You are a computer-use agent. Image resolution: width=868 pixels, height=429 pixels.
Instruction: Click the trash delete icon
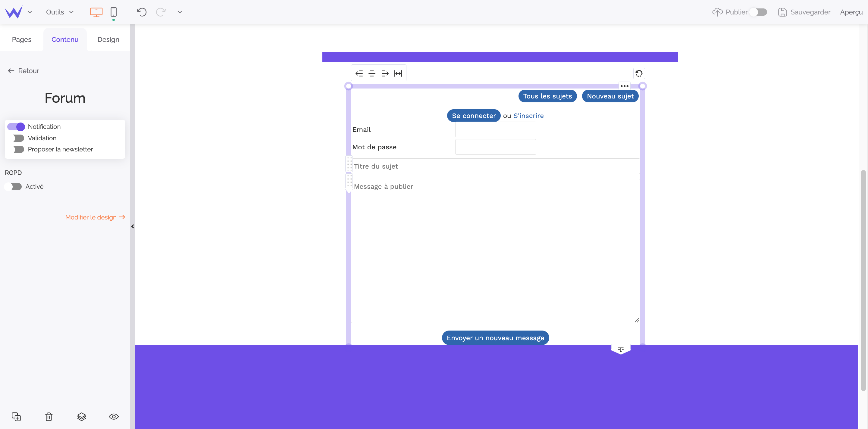[x=49, y=417]
